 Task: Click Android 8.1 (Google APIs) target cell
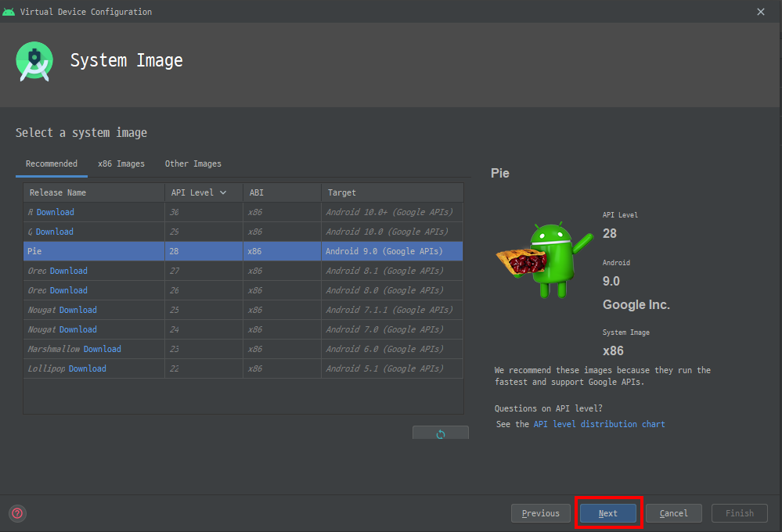pyautogui.click(x=392, y=271)
